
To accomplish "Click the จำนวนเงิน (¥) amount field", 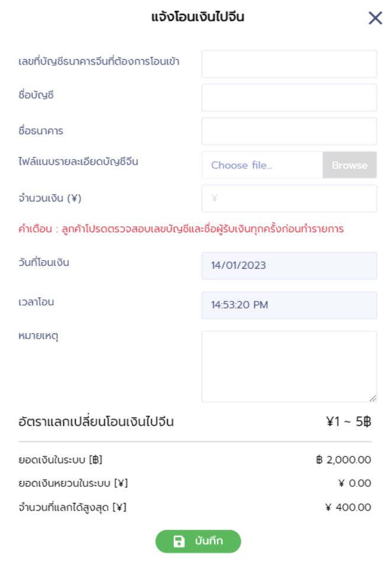I will (x=289, y=199).
